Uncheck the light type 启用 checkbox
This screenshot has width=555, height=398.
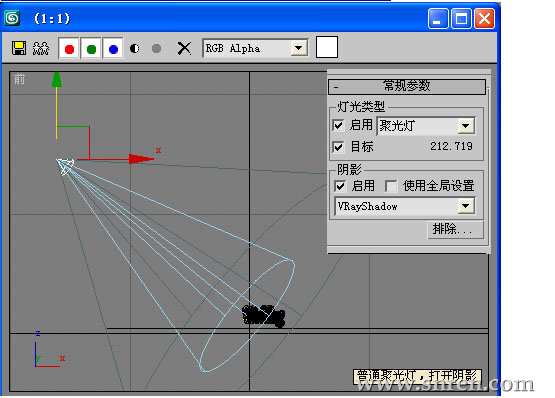coord(338,125)
